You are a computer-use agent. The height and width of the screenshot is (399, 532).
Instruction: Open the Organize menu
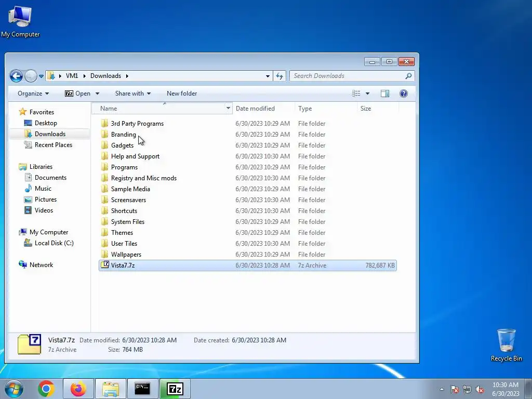coord(33,94)
